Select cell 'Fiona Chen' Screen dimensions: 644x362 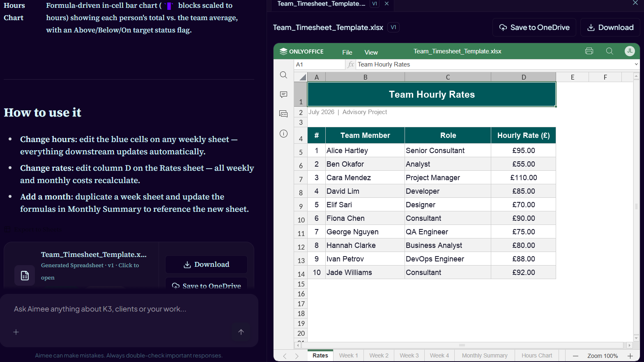365,218
